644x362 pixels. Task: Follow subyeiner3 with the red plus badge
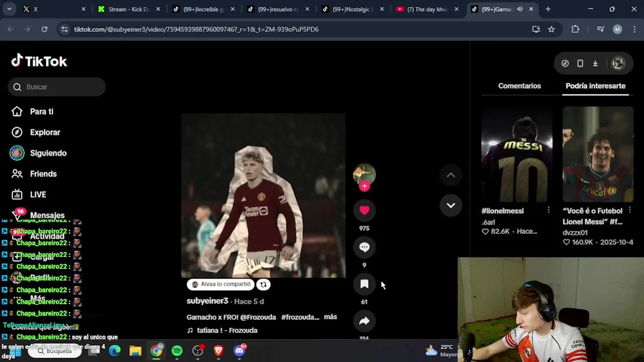(364, 186)
